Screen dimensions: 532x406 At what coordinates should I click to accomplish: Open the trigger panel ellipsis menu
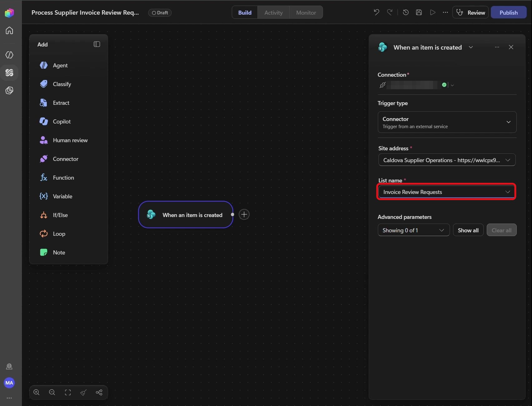497,47
